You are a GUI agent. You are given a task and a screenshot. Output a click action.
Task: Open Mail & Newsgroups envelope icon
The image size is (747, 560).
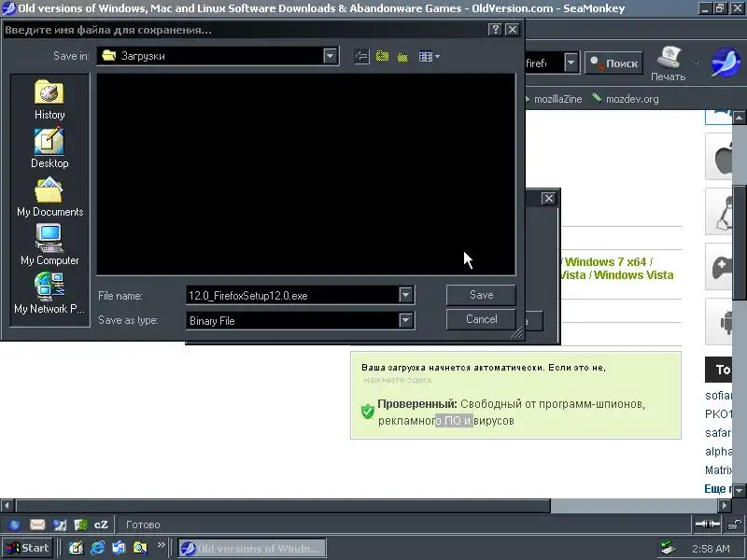[37, 525]
